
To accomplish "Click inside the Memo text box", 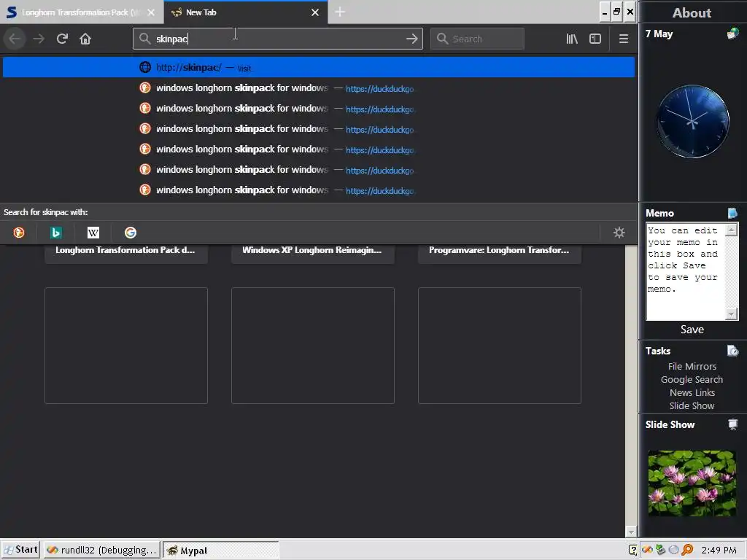I will coord(685,272).
